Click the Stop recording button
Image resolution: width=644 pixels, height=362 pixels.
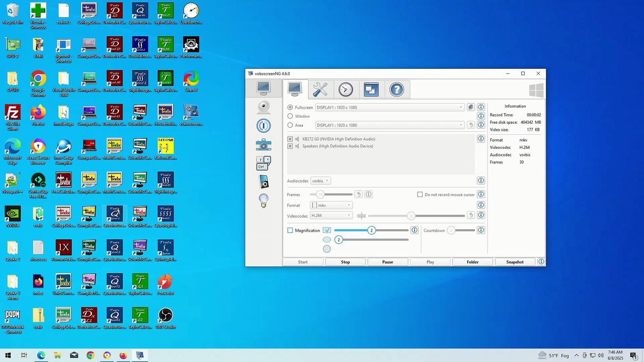pyautogui.click(x=345, y=262)
